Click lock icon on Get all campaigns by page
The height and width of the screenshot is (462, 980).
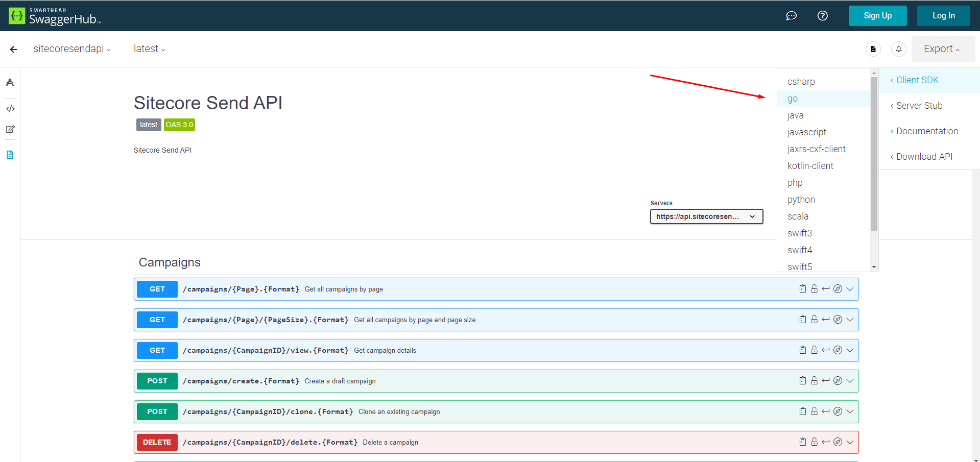pyautogui.click(x=815, y=289)
